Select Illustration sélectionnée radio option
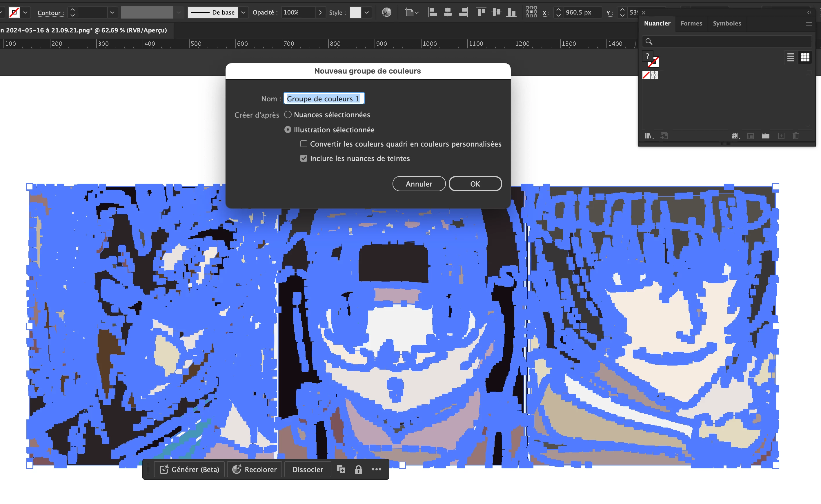This screenshot has width=821, height=504. [x=288, y=130]
